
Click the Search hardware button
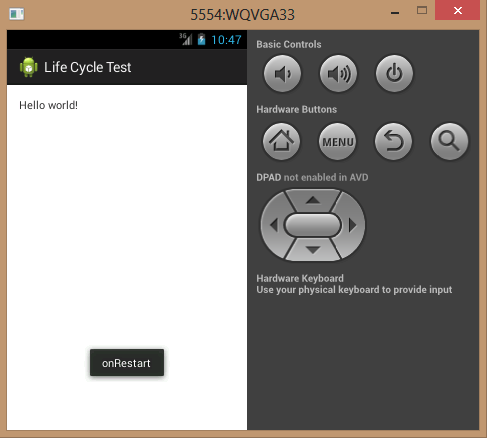(x=450, y=142)
